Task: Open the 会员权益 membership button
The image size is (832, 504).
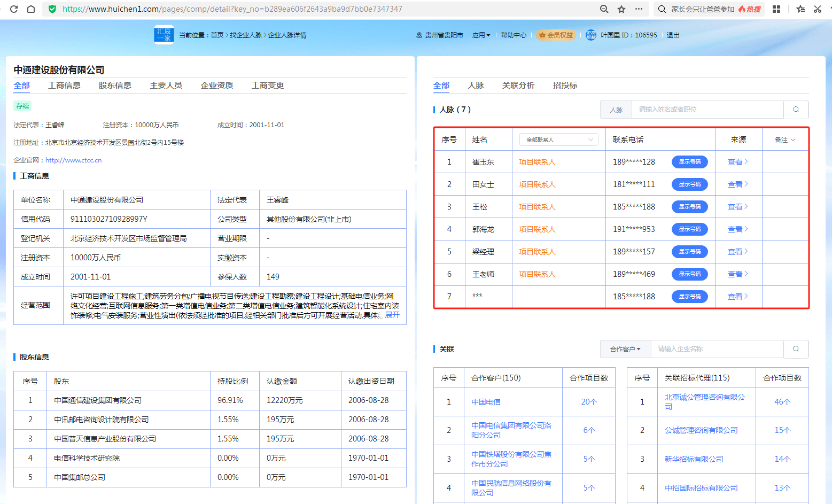Action: (556, 35)
